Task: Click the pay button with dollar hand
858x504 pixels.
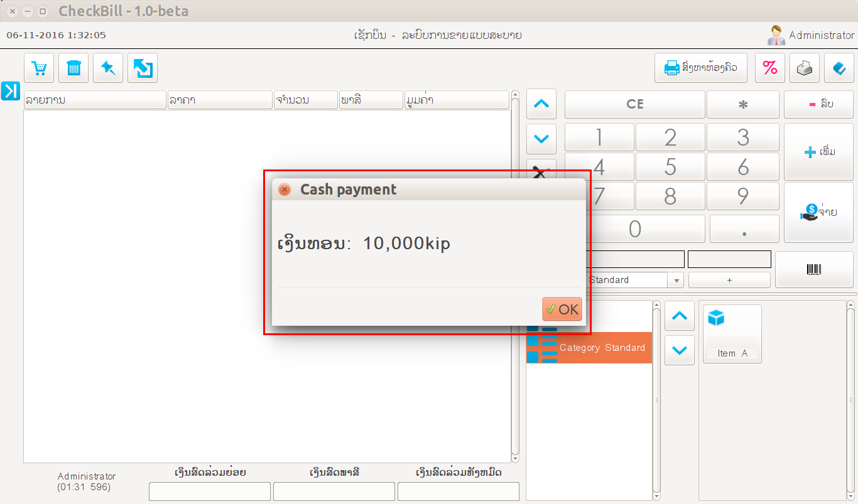Action: pyautogui.click(x=820, y=212)
